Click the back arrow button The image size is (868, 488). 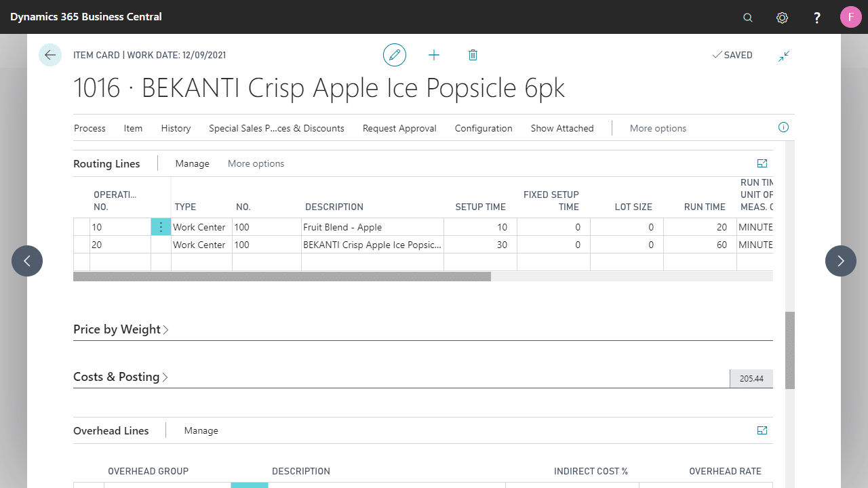[x=50, y=55]
